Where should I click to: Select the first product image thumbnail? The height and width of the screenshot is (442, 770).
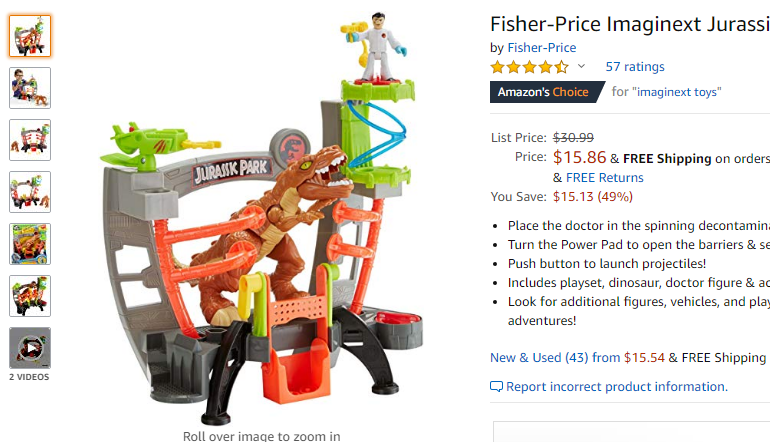coord(30,36)
